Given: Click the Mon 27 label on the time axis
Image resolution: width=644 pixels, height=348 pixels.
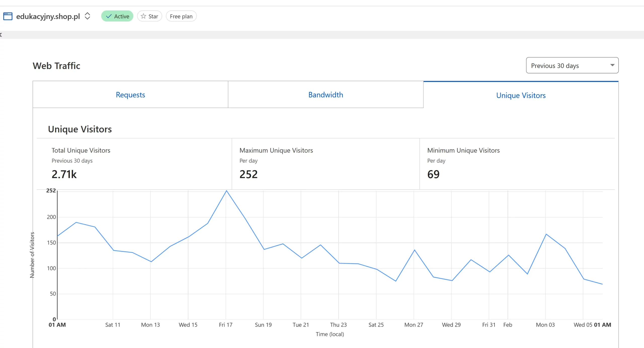Looking at the screenshot, I should pyautogui.click(x=414, y=325).
